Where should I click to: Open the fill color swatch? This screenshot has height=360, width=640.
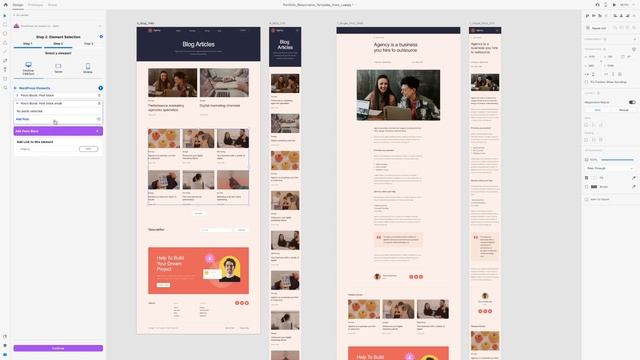[594, 178]
